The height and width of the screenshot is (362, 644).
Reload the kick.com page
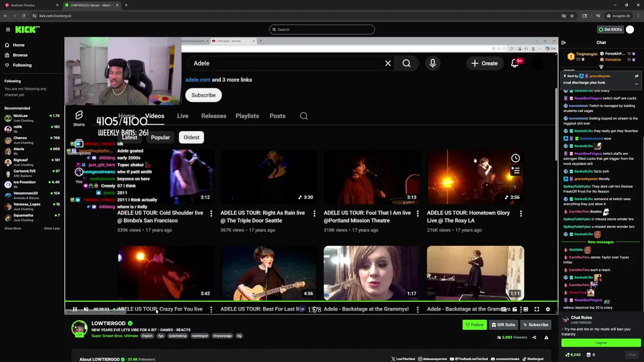pos(23,16)
